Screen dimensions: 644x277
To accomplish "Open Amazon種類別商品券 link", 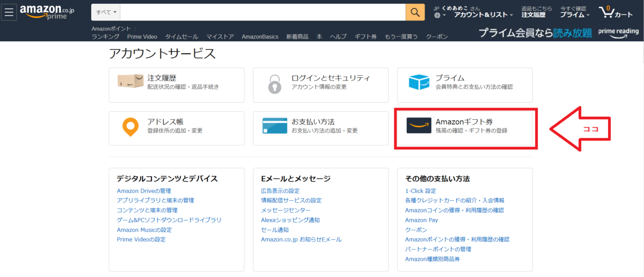I will click(433, 259).
